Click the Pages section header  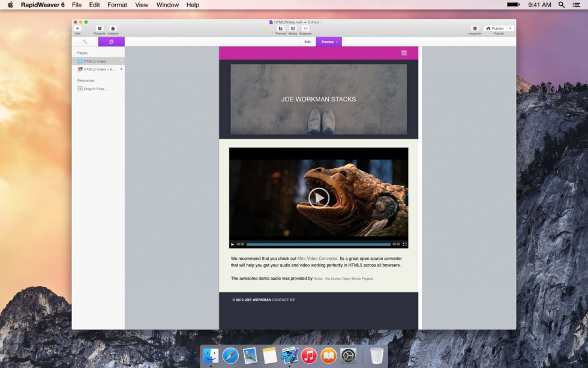pos(82,53)
